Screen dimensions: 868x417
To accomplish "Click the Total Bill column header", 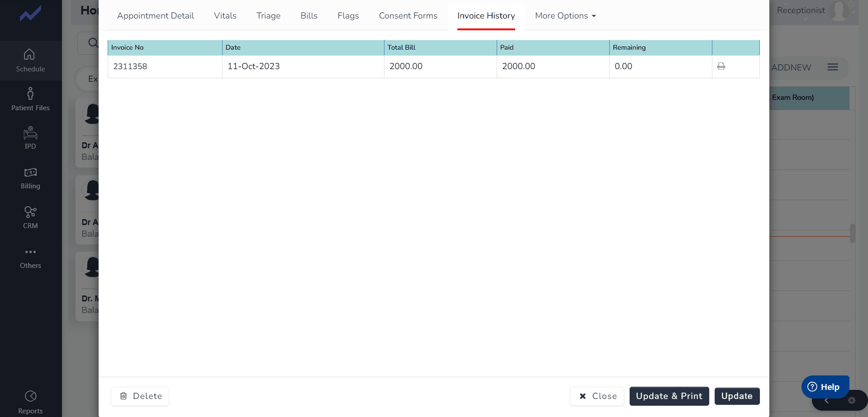I will (x=441, y=47).
